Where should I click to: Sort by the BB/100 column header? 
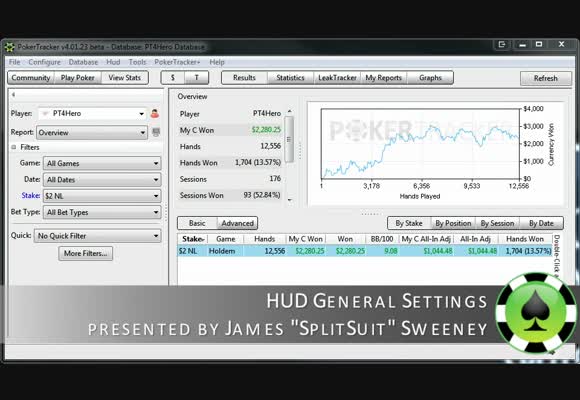tap(382, 239)
